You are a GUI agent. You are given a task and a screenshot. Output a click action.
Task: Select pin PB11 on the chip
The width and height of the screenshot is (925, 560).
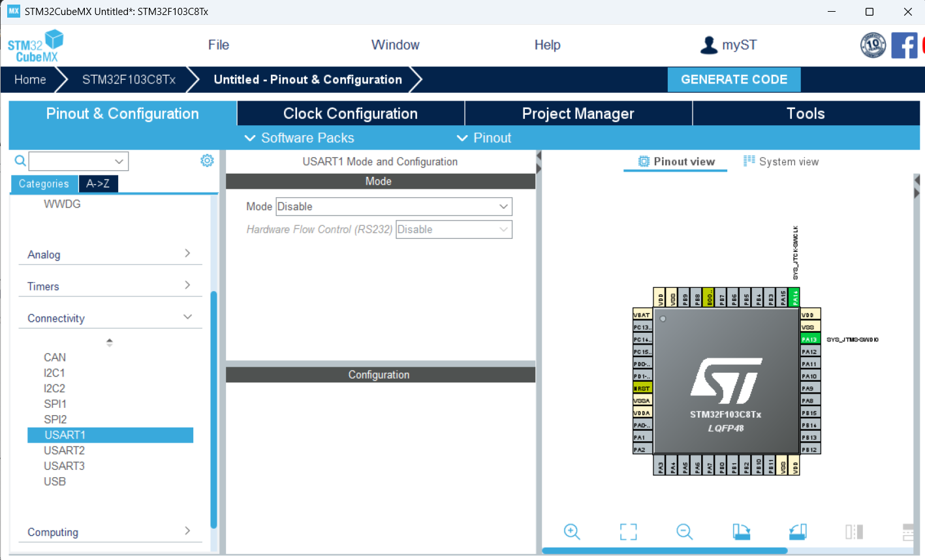tap(770, 465)
